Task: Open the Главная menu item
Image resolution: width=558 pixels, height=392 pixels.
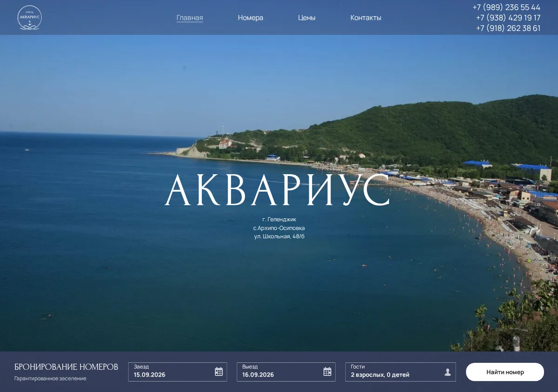Action: 190,18
